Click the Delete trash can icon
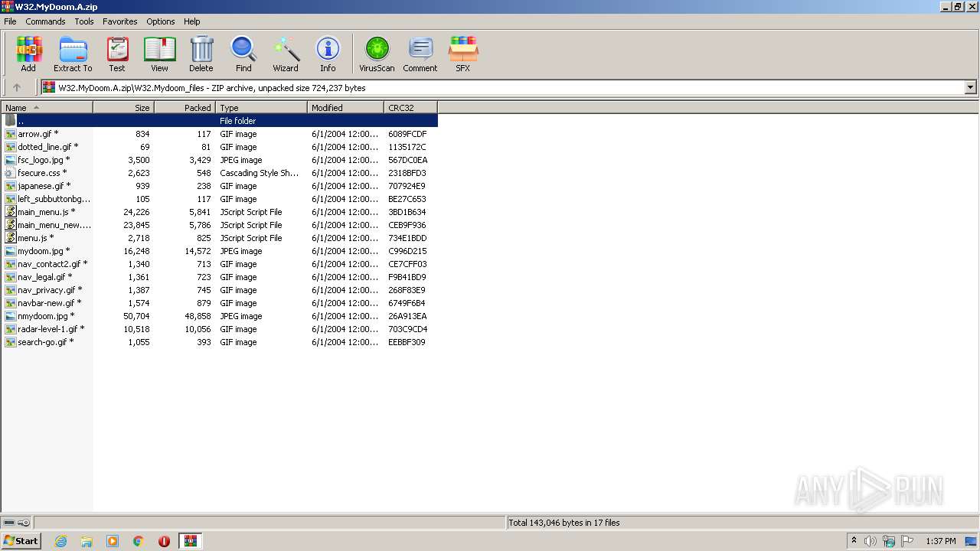This screenshot has height=551, width=980. (201, 54)
